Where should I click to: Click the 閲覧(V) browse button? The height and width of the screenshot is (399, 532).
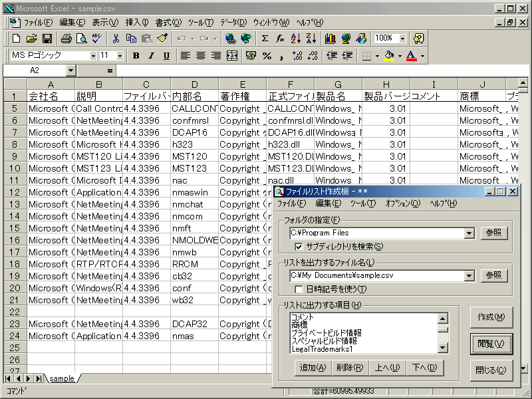(x=491, y=344)
